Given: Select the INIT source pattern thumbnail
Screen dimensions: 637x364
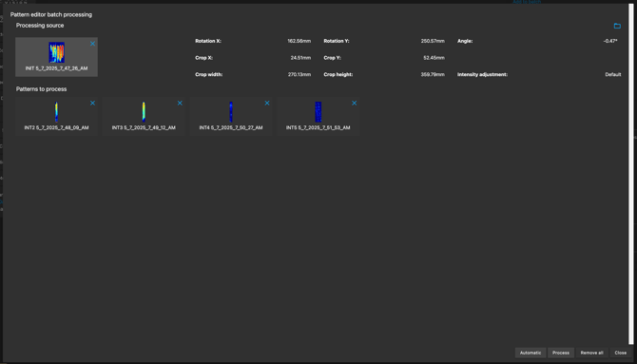Looking at the screenshot, I should (56, 52).
